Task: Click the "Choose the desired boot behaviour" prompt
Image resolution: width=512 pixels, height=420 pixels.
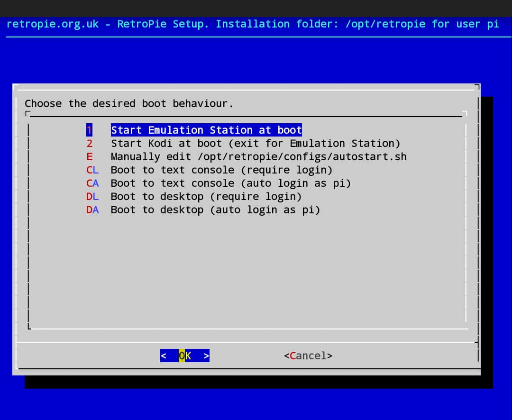Action: [x=129, y=103]
